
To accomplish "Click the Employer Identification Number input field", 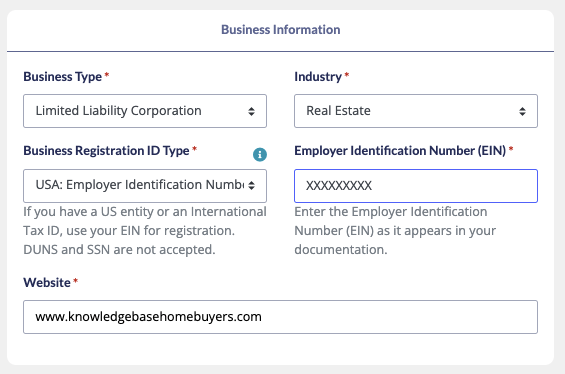I will (416, 186).
